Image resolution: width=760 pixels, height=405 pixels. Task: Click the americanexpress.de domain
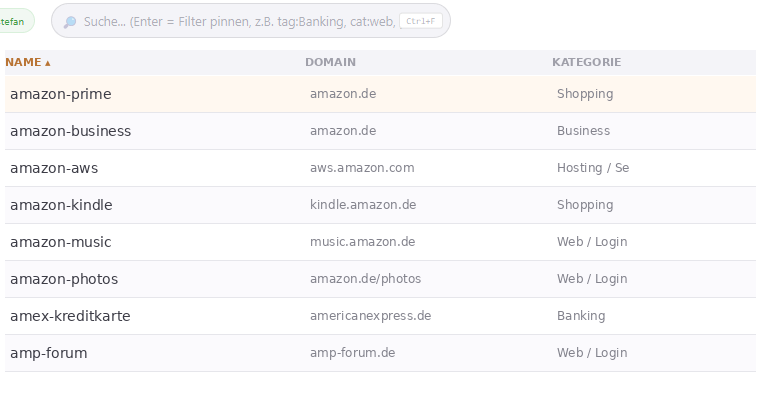pyautogui.click(x=370, y=316)
